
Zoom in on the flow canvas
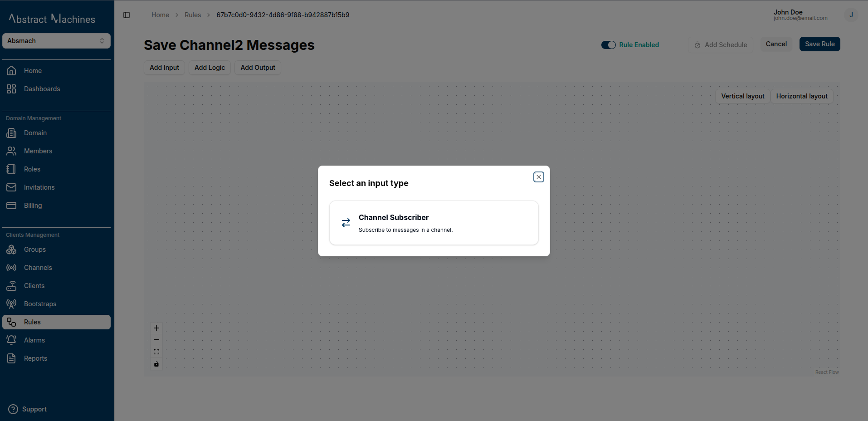(x=156, y=328)
